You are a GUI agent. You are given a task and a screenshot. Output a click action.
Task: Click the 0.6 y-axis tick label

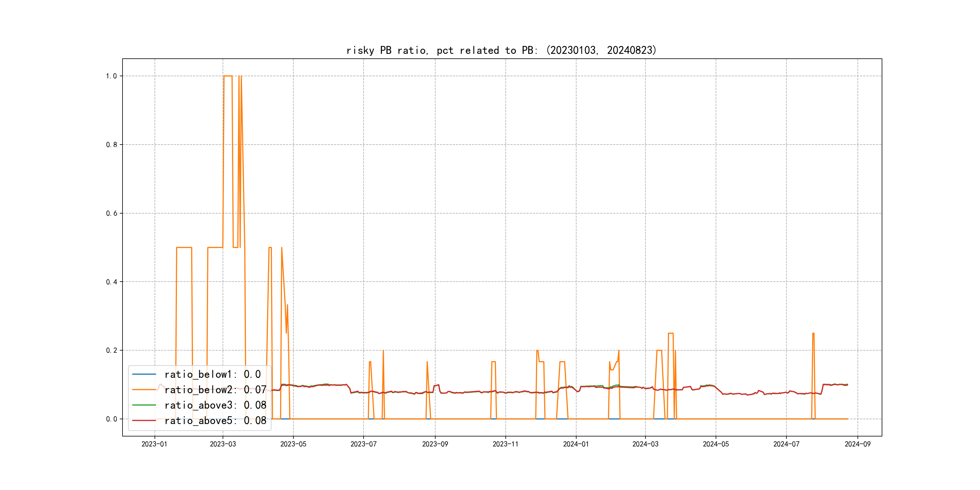coord(111,214)
